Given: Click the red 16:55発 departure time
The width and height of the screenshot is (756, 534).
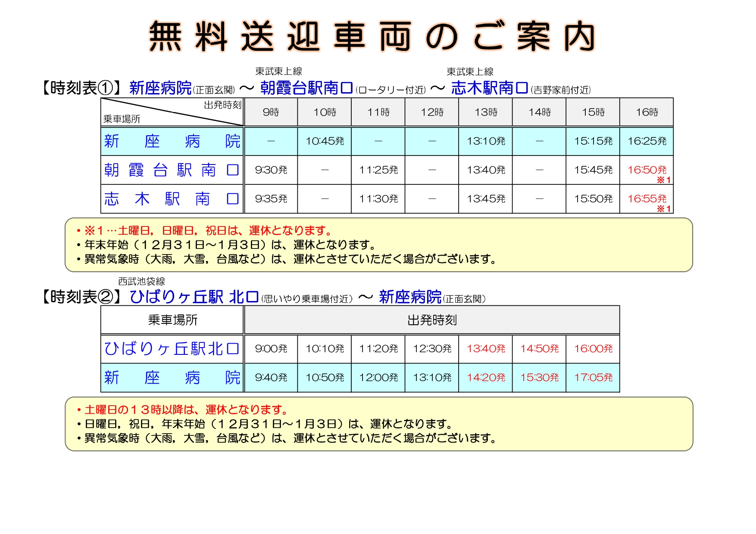Looking at the screenshot, I should point(647,199).
